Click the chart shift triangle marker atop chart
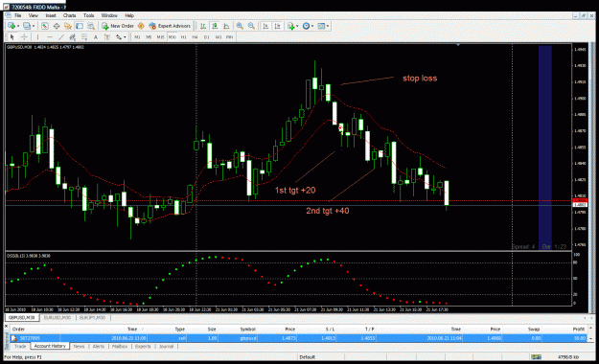This screenshot has width=599, height=364. click(x=458, y=45)
